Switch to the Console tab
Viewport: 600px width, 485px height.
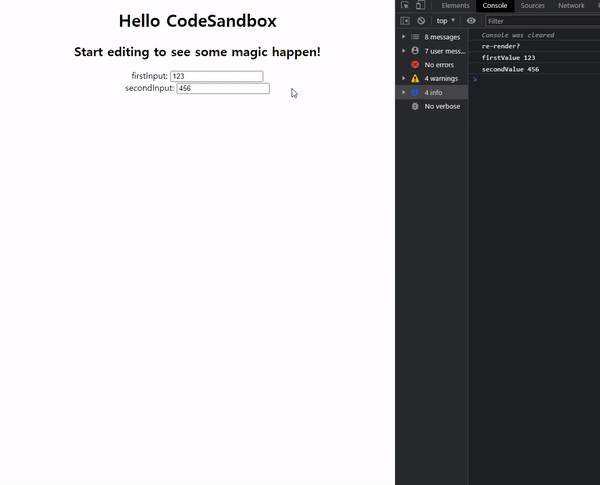click(494, 5)
